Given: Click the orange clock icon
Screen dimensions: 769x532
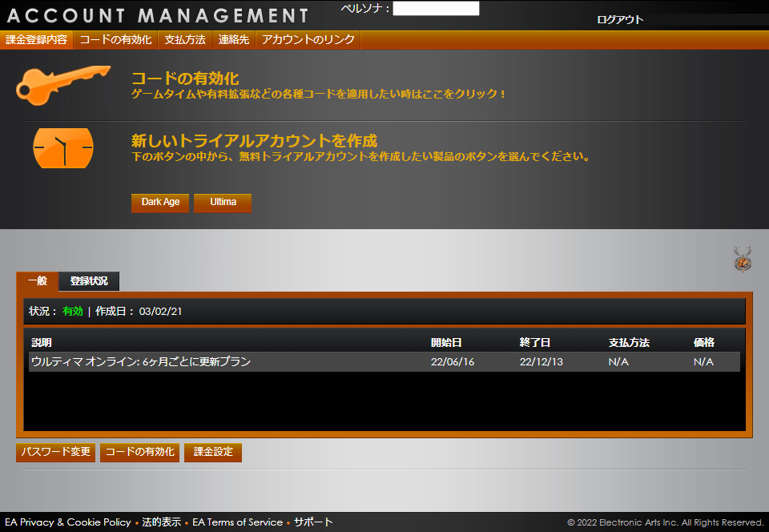Looking at the screenshot, I should (63, 148).
